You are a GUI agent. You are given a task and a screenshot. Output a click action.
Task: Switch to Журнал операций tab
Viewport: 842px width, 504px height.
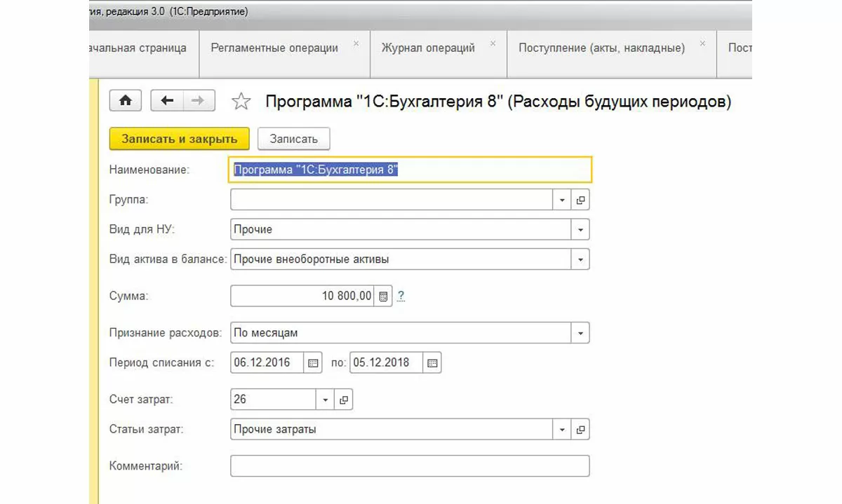click(x=428, y=48)
